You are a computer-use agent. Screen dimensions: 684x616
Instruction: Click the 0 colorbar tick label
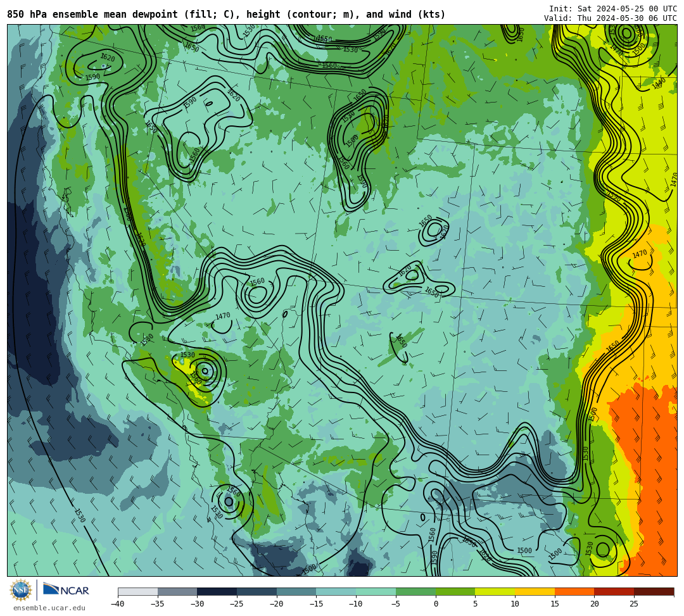pyautogui.click(x=436, y=604)
